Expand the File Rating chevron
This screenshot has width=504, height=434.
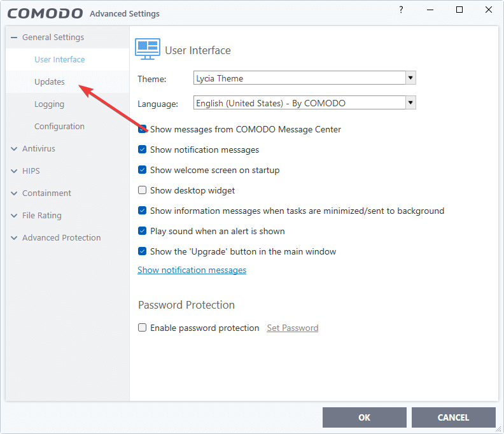coord(14,215)
